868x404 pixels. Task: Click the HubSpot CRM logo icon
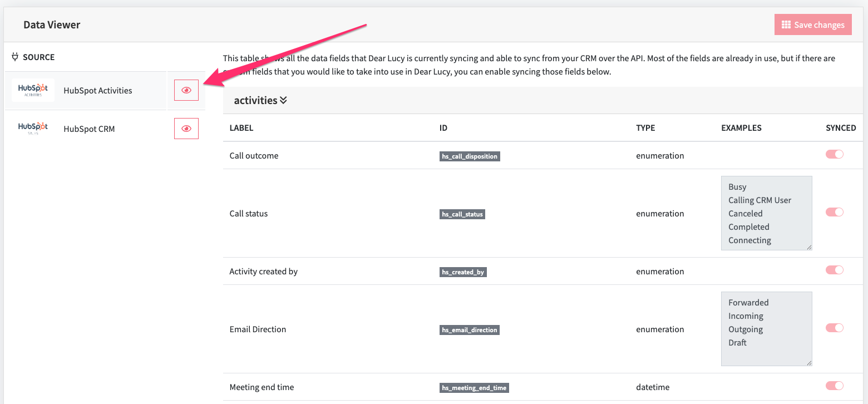[33, 129]
